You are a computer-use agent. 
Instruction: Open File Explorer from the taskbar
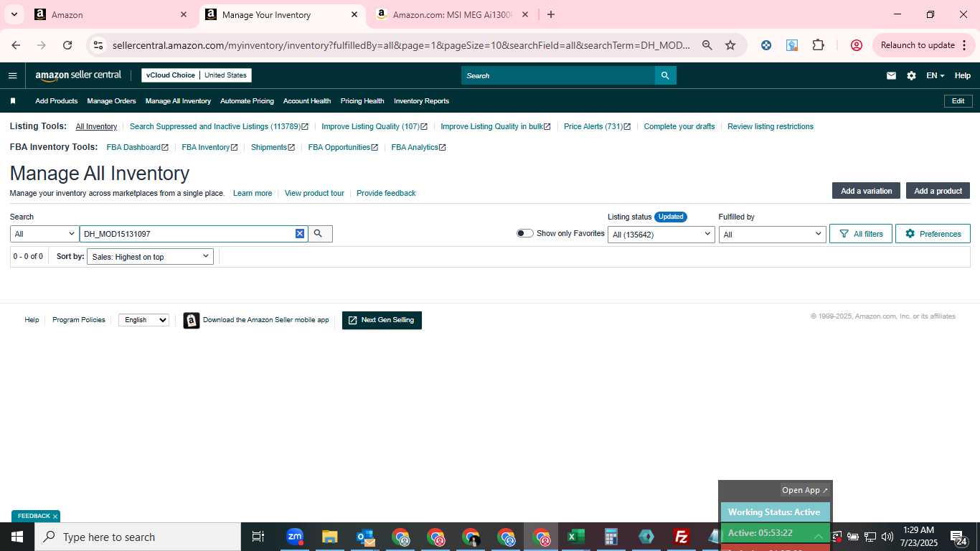click(x=329, y=537)
